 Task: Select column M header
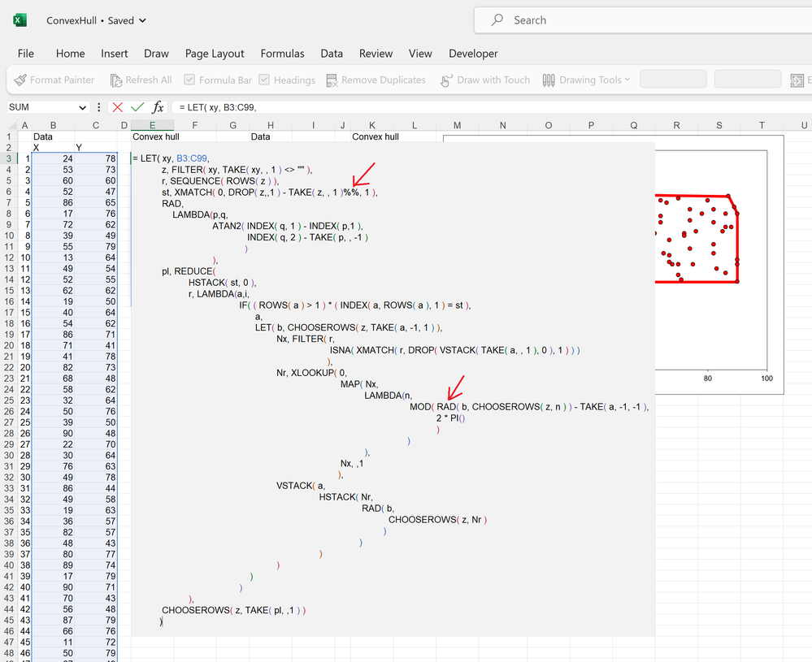tap(457, 125)
